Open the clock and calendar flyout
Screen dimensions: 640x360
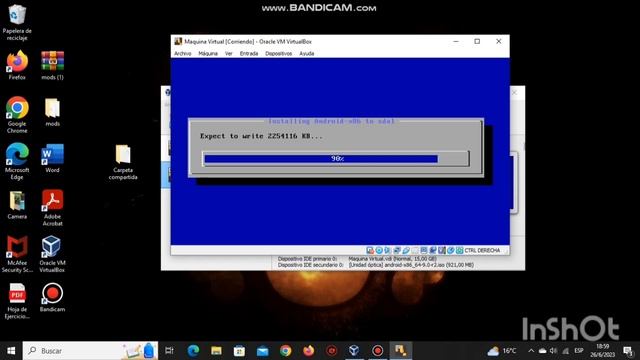pyautogui.click(x=602, y=351)
